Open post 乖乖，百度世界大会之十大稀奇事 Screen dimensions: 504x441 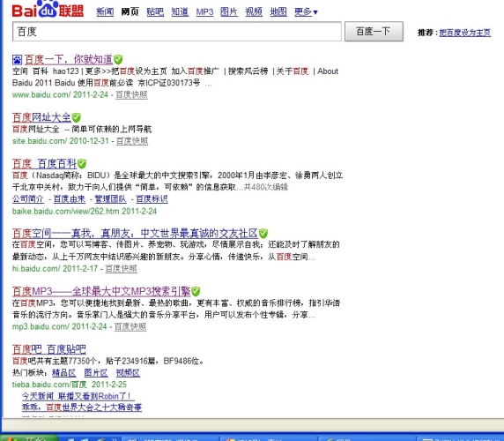coord(82,407)
